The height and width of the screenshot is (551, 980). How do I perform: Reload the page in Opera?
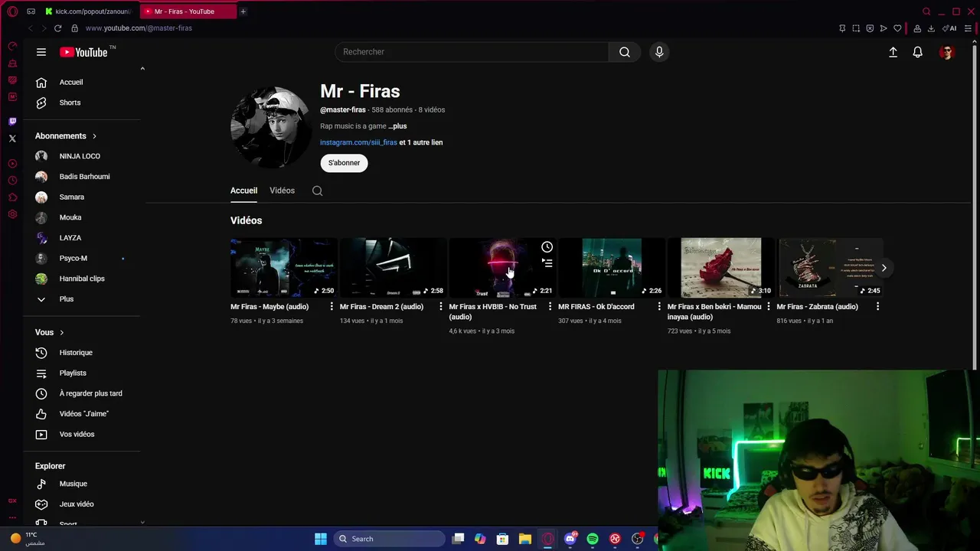tap(57, 28)
